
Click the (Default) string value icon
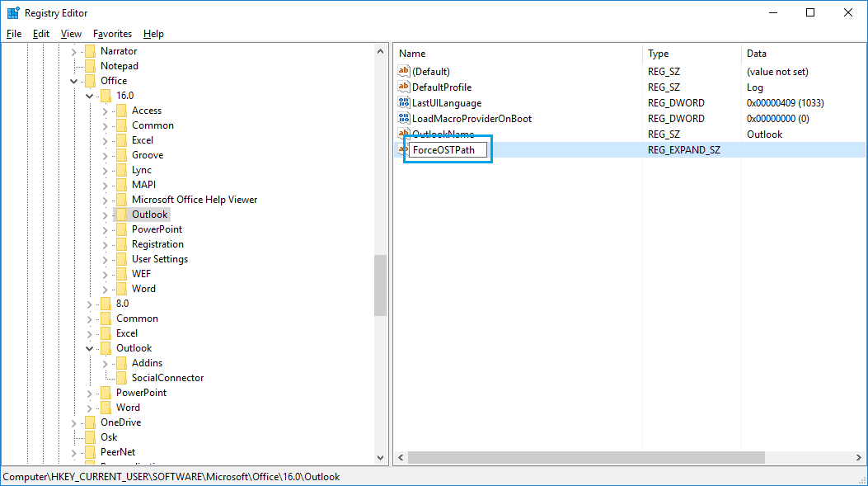click(x=404, y=71)
